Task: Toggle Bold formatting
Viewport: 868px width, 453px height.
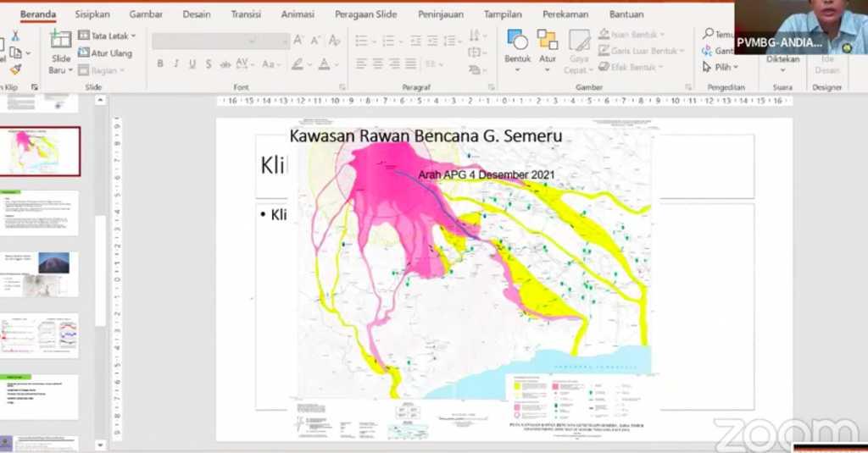Action: coord(160,64)
